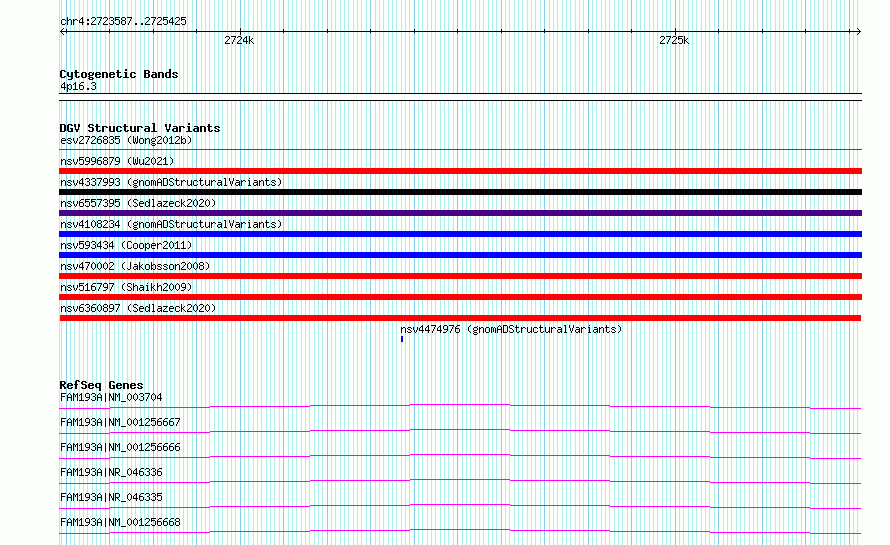Click the purple nsv6557395 variant bar

click(460, 213)
